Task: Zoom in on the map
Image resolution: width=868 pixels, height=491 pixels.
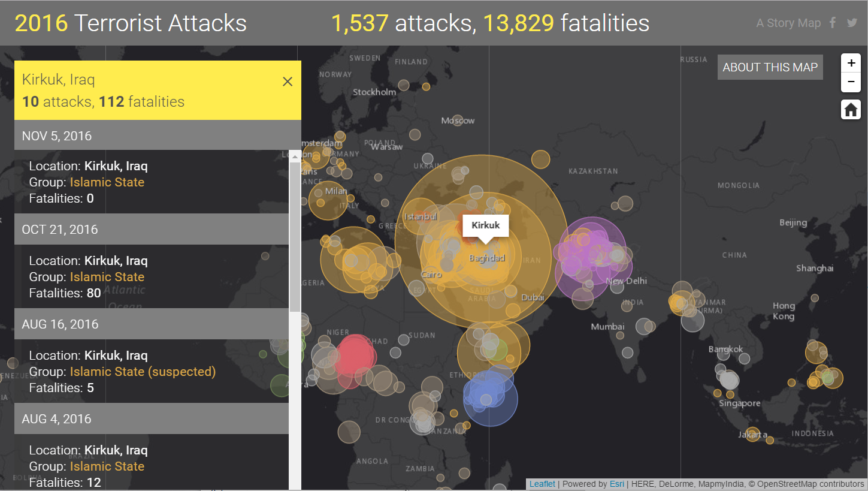Action: tap(851, 63)
